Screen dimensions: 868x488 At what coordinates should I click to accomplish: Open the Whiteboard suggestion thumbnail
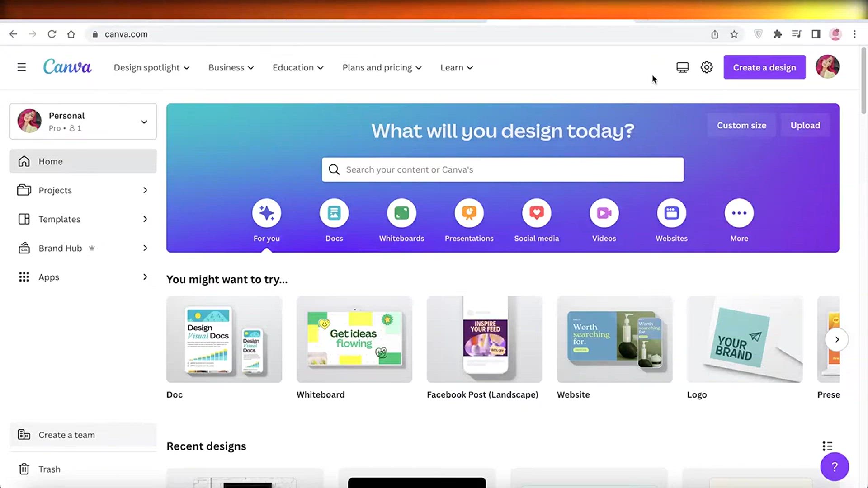(354, 339)
